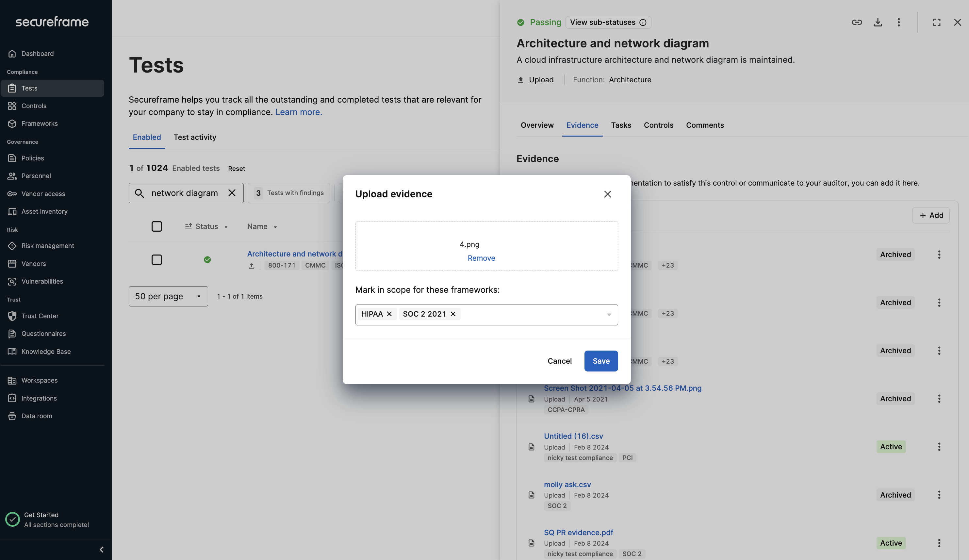
Task: Select the Evidence tab
Action: pos(582,125)
